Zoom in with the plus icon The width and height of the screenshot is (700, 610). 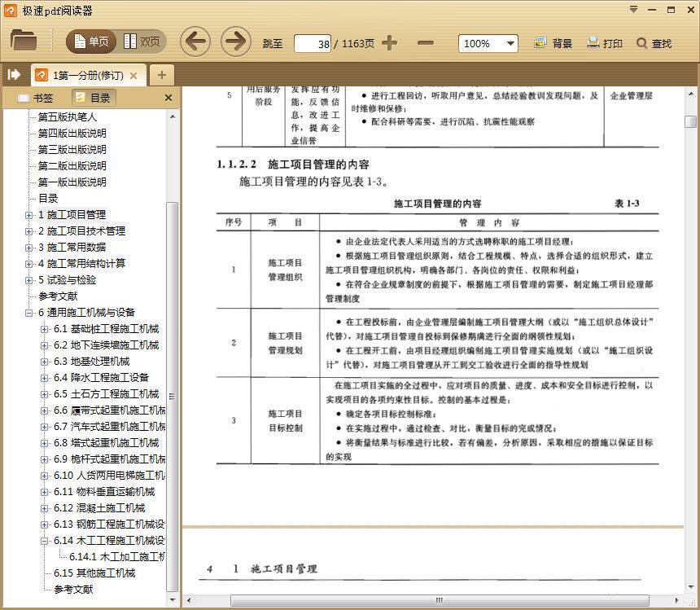389,43
